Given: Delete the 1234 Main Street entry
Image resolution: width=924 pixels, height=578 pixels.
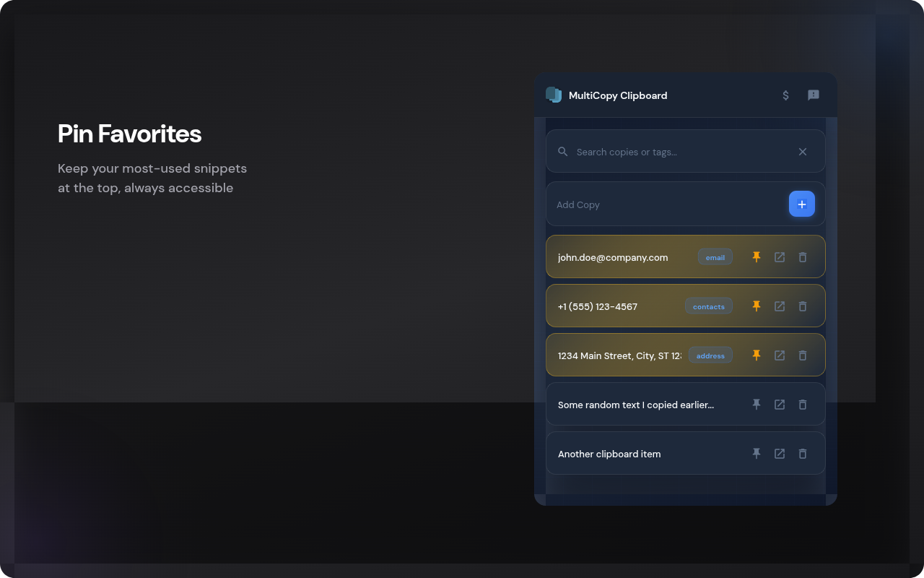Looking at the screenshot, I should 803,355.
